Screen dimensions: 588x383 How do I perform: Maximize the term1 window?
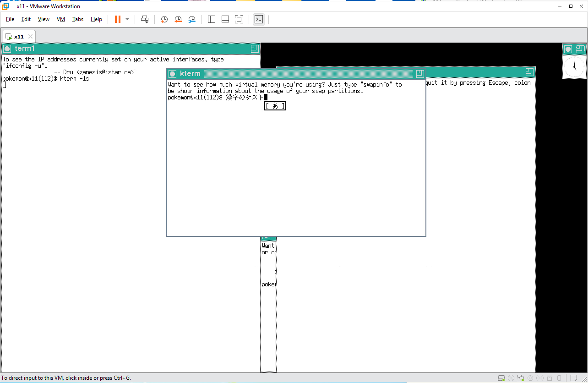click(255, 49)
